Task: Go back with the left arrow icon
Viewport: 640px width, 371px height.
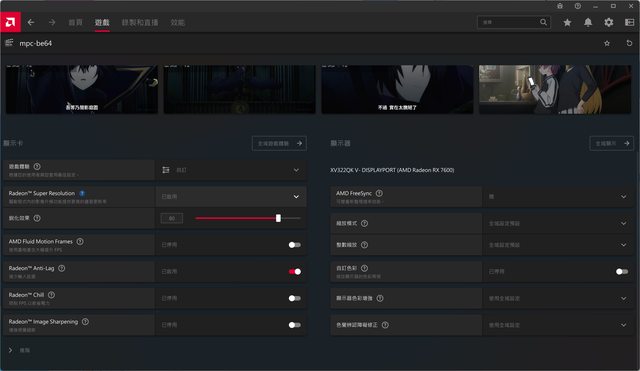Action: 31,22
